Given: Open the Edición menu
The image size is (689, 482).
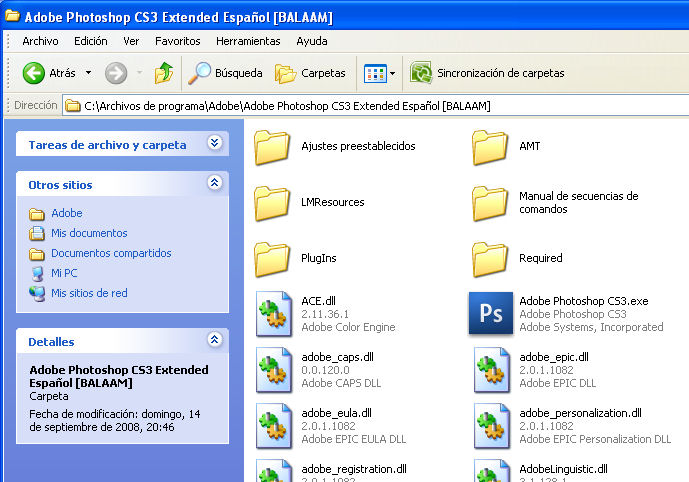Looking at the screenshot, I should click(91, 41).
